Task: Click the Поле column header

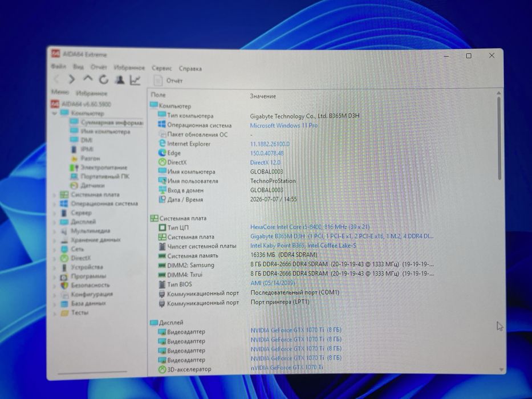Action: click(158, 95)
